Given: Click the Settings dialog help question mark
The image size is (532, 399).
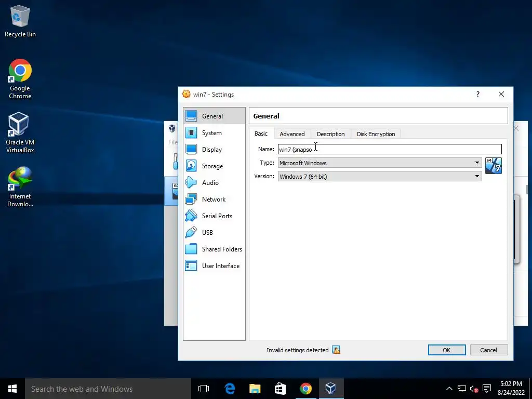Looking at the screenshot, I should pyautogui.click(x=478, y=95).
